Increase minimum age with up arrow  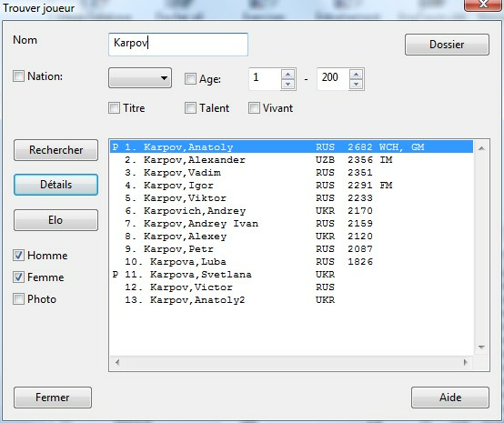point(287,74)
